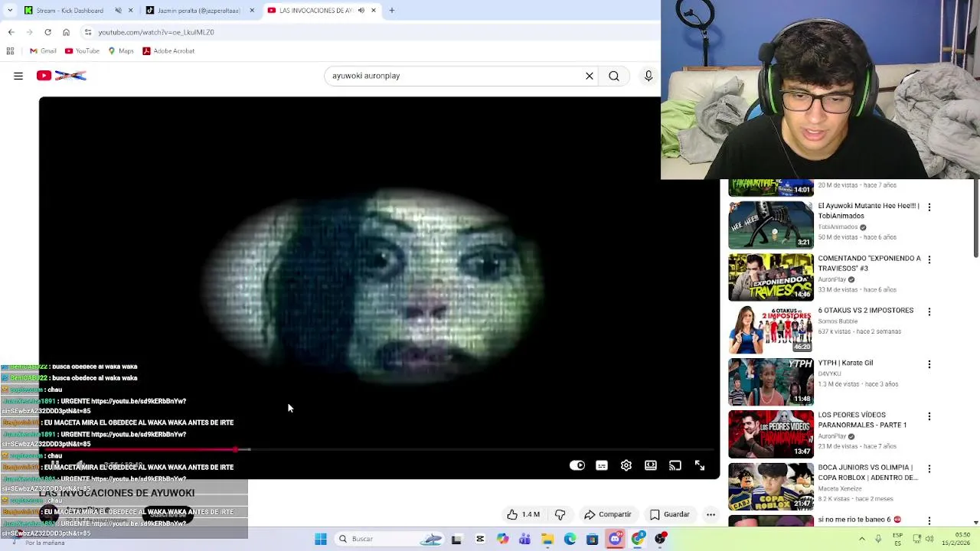Go to YouTube home via logo
Screen dimensions: 980x551
61,76
